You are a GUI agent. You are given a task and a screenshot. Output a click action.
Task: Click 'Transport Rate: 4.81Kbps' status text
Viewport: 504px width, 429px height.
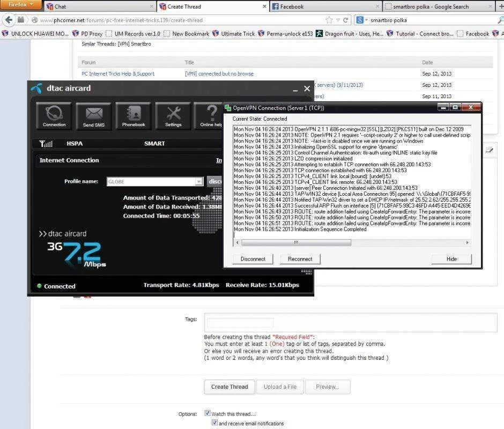[x=181, y=285]
